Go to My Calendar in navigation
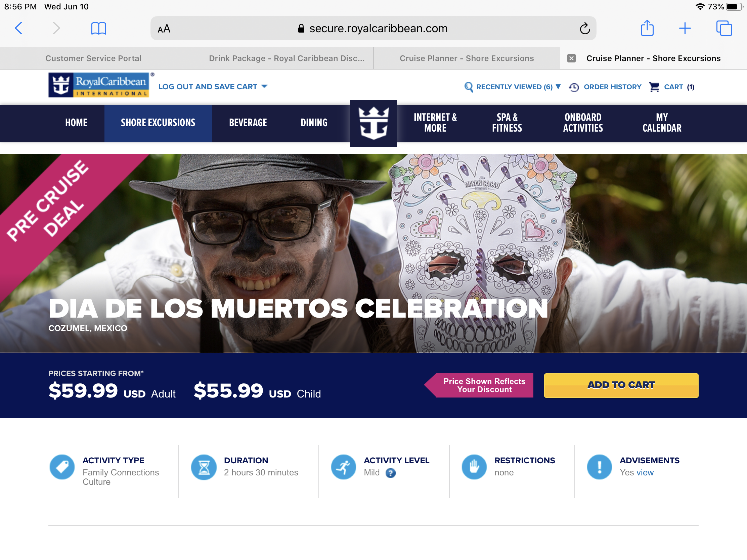Screen dimensions: 747x560 [x=662, y=123]
